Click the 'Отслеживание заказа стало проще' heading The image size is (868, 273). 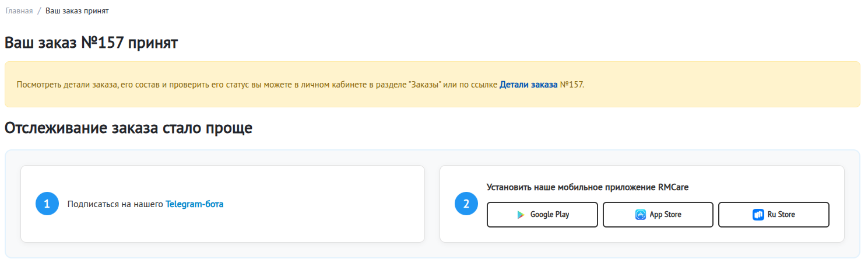(128, 128)
